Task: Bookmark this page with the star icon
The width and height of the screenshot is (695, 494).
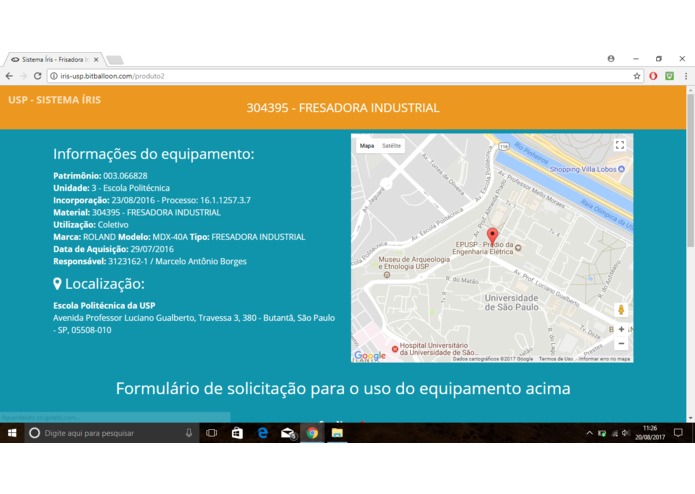Action: click(x=637, y=76)
